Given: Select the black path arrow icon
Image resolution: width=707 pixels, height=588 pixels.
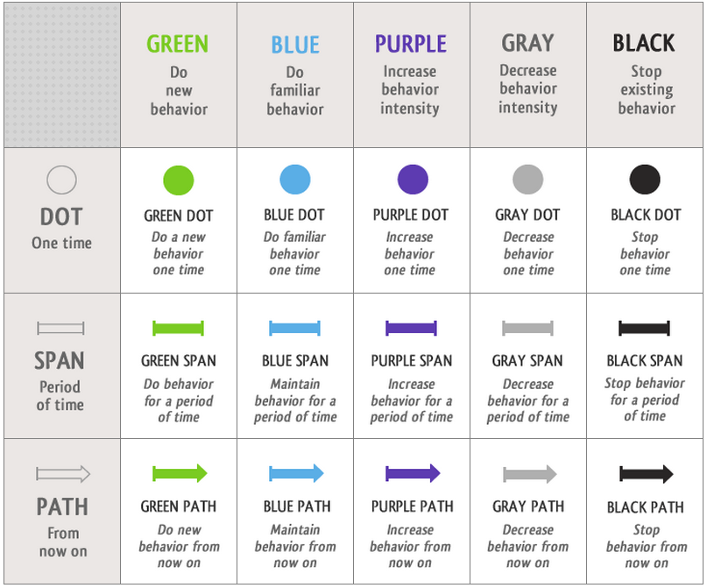Looking at the screenshot, I should click(x=646, y=474).
